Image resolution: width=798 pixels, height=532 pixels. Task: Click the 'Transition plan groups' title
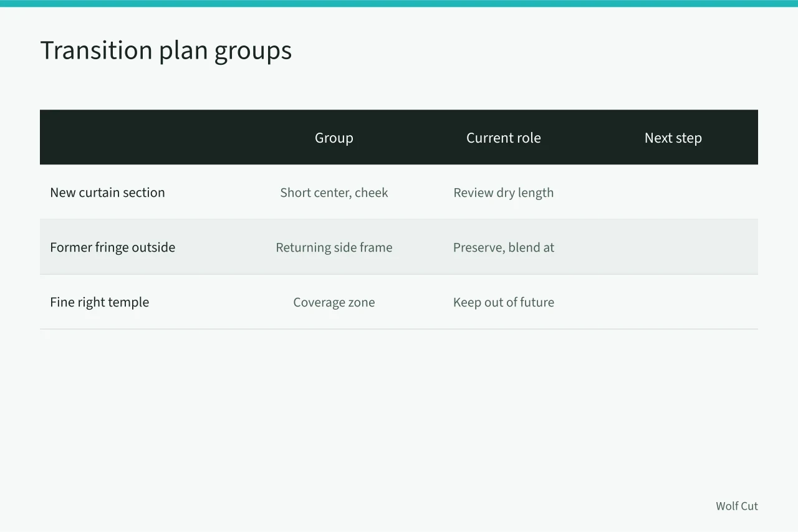pos(166,50)
